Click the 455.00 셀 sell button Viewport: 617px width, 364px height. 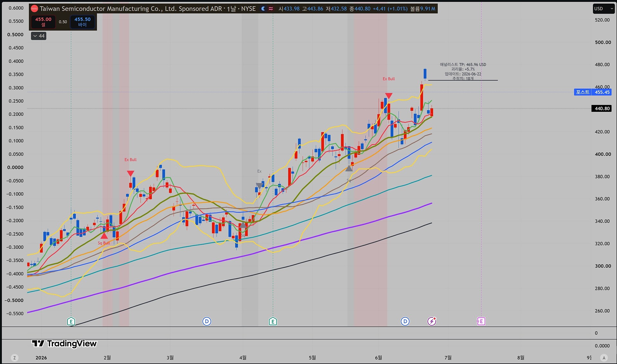coord(43,22)
